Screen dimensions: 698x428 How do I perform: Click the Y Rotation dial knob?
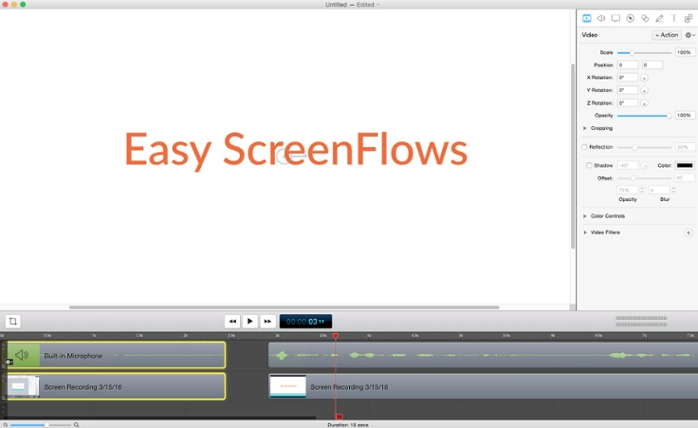click(644, 90)
